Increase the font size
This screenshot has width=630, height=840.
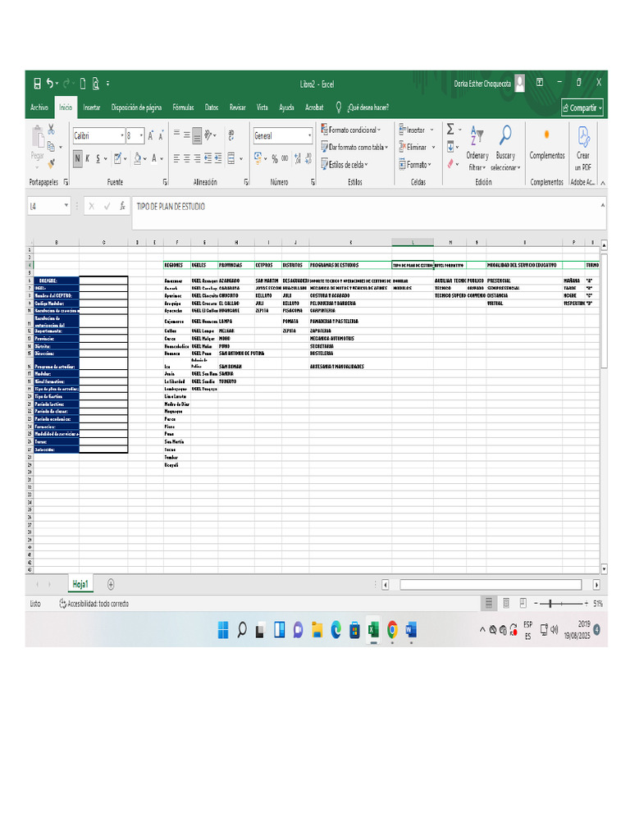[x=151, y=135]
